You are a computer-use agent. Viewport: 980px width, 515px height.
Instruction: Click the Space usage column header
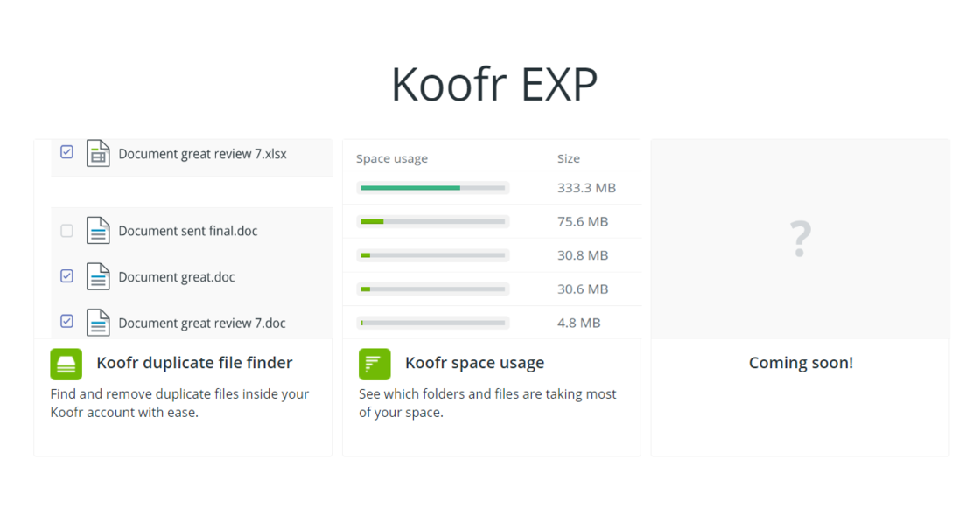pyautogui.click(x=392, y=159)
